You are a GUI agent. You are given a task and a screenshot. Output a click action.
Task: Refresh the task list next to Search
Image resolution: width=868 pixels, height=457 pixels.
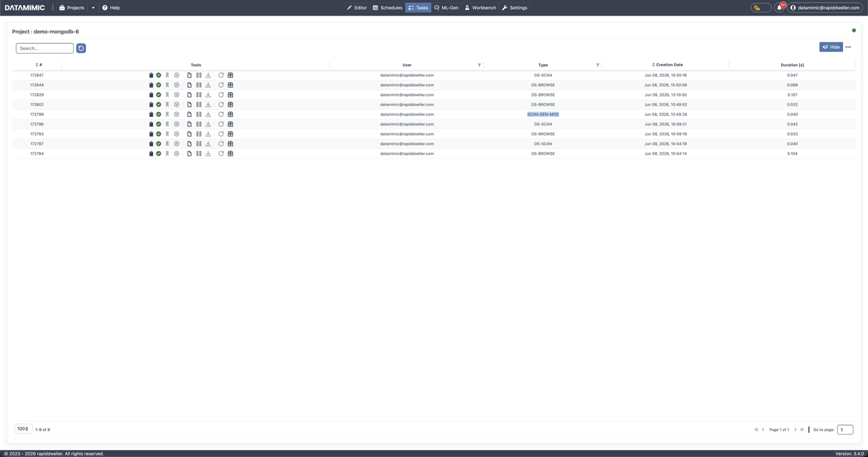[81, 48]
